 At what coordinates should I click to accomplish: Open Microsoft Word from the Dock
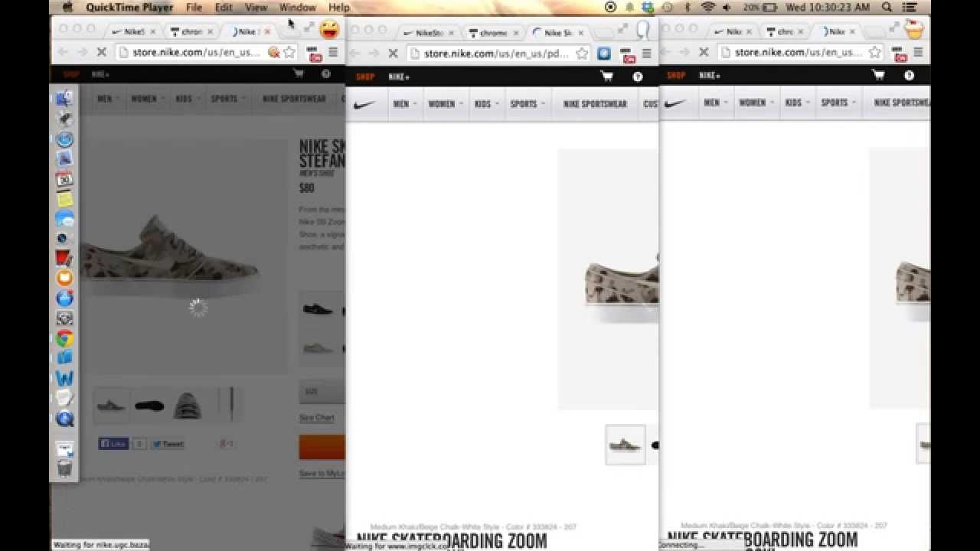click(x=64, y=378)
